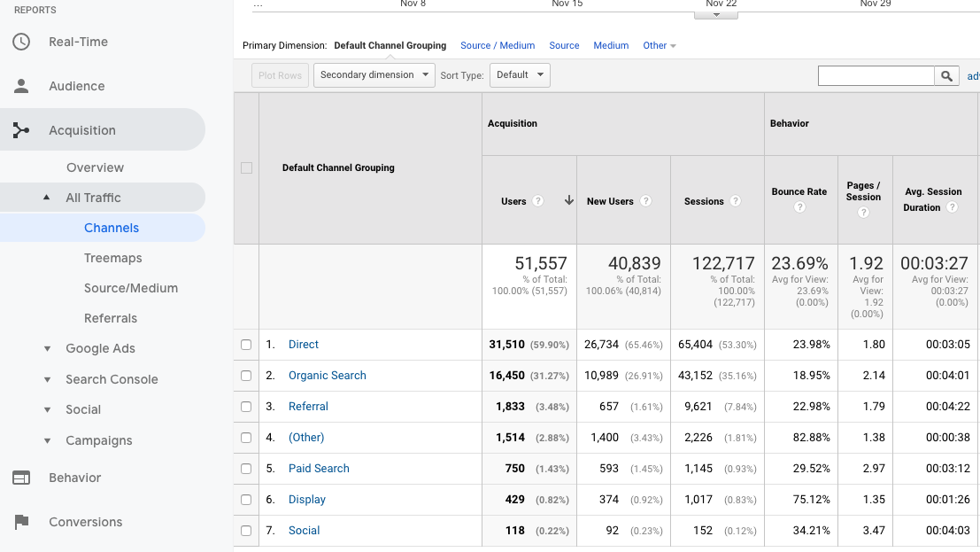Open the Treemaps report

[x=113, y=258]
